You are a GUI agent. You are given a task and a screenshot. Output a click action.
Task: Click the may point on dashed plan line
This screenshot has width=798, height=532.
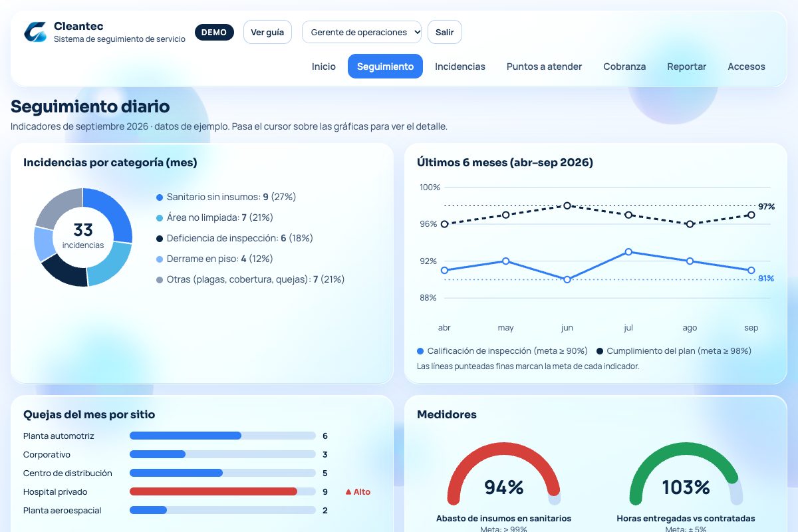(506, 215)
